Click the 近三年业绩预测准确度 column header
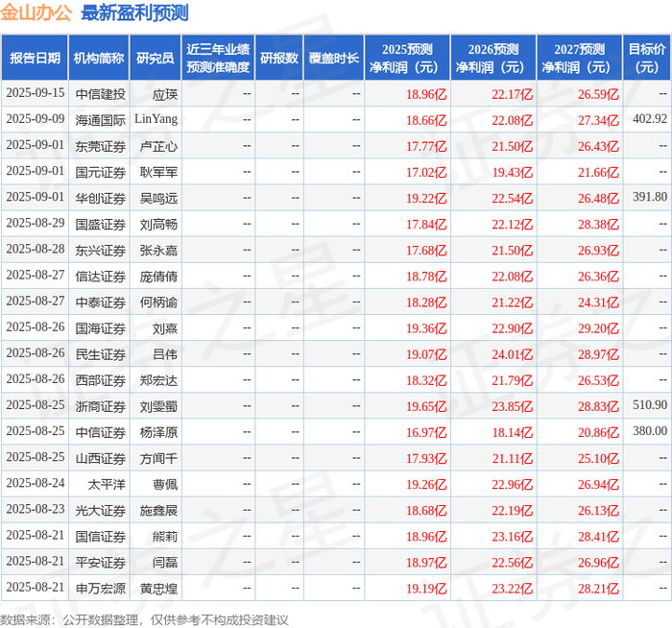Image resolution: width=672 pixels, height=628 pixels. click(218, 58)
